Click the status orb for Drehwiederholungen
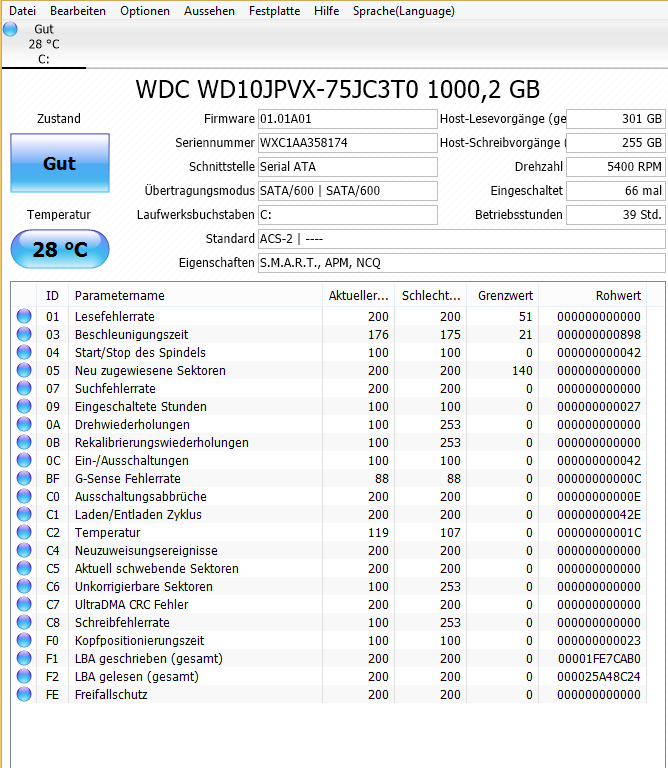This screenshot has width=668, height=768. (24, 424)
